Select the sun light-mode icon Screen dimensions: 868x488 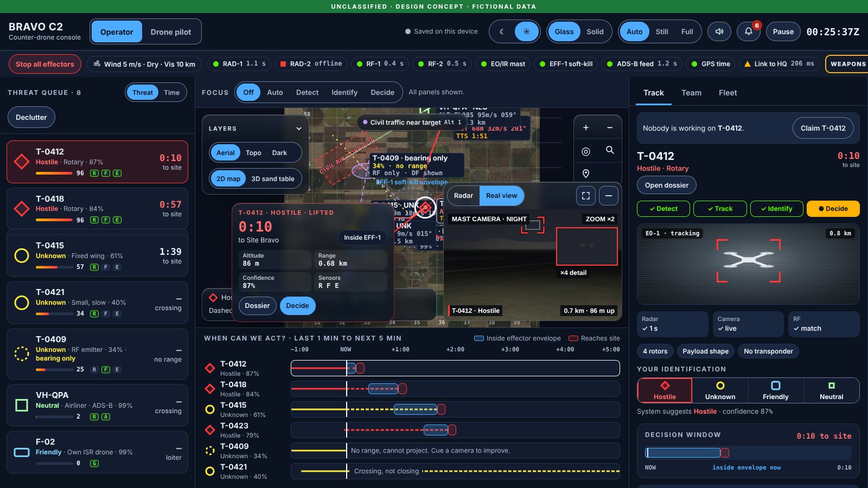pos(526,31)
